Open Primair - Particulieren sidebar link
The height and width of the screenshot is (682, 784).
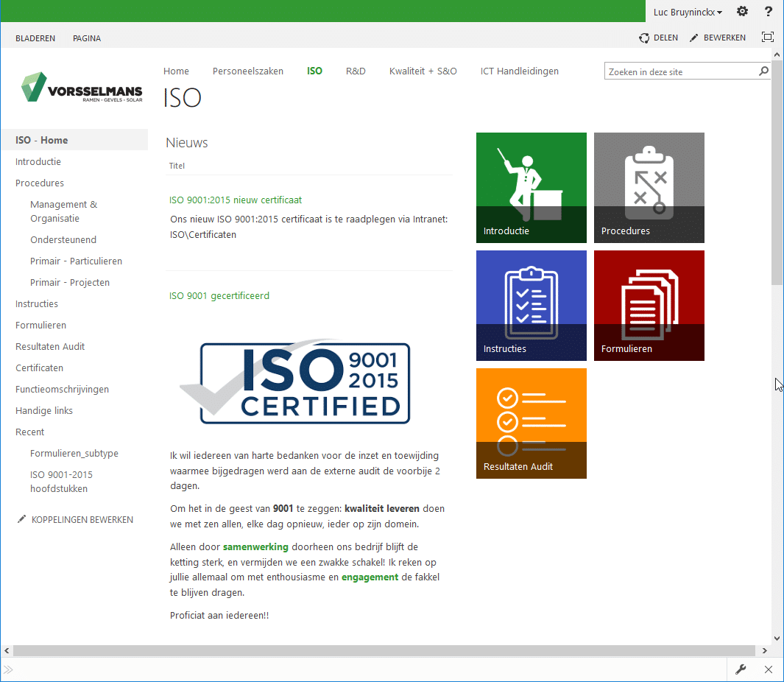[x=76, y=261]
